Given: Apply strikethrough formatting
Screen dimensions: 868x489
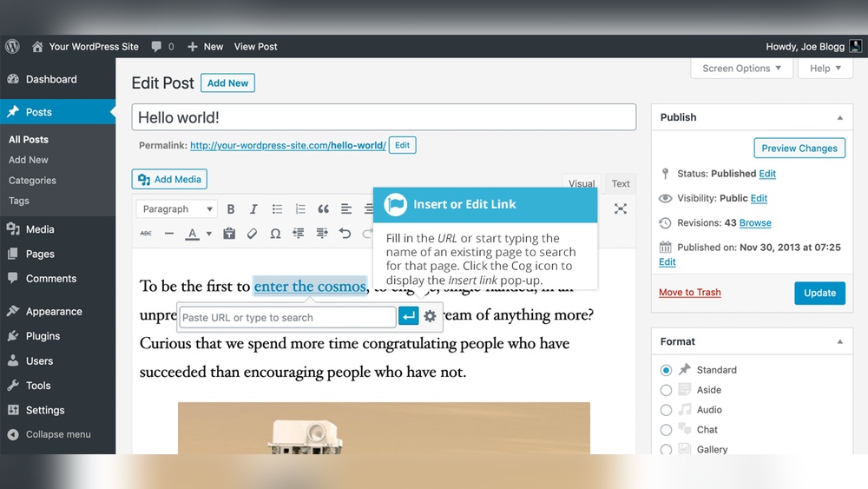Looking at the screenshot, I should click(x=146, y=233).
